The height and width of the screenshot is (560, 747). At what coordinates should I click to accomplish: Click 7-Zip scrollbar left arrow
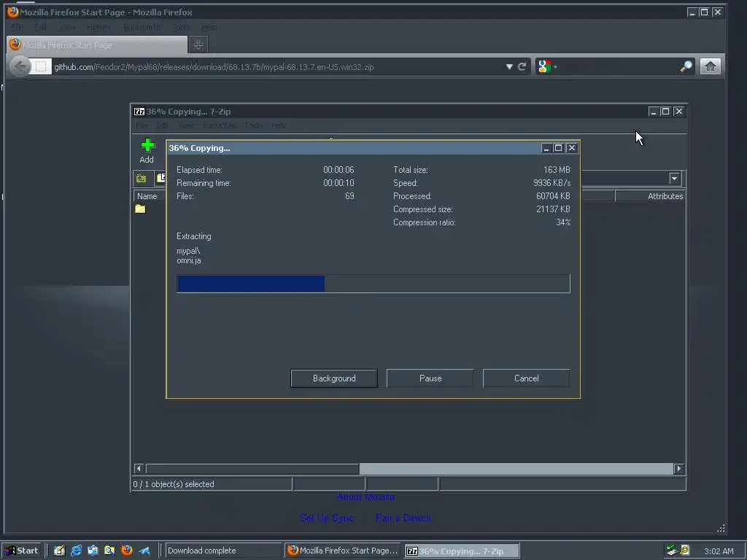[x=139, y=469]
